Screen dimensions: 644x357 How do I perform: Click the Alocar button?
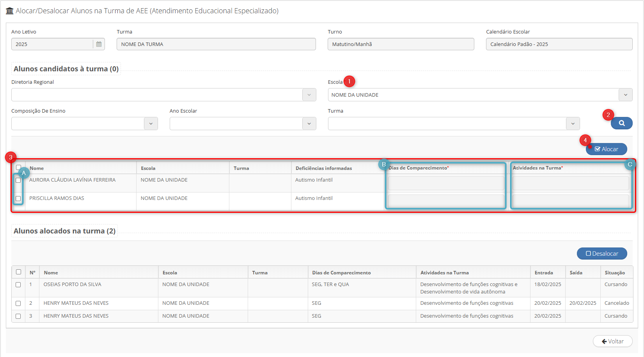[x=606, y=149]
